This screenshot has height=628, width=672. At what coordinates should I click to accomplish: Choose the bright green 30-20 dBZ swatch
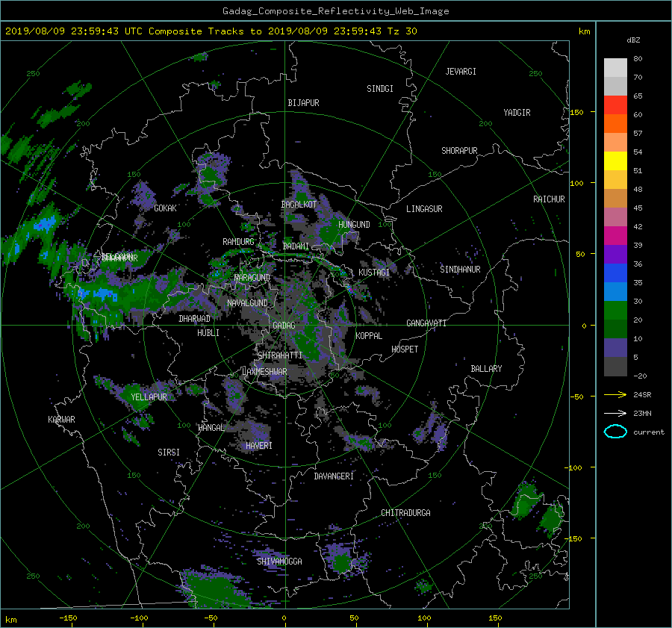615,310
